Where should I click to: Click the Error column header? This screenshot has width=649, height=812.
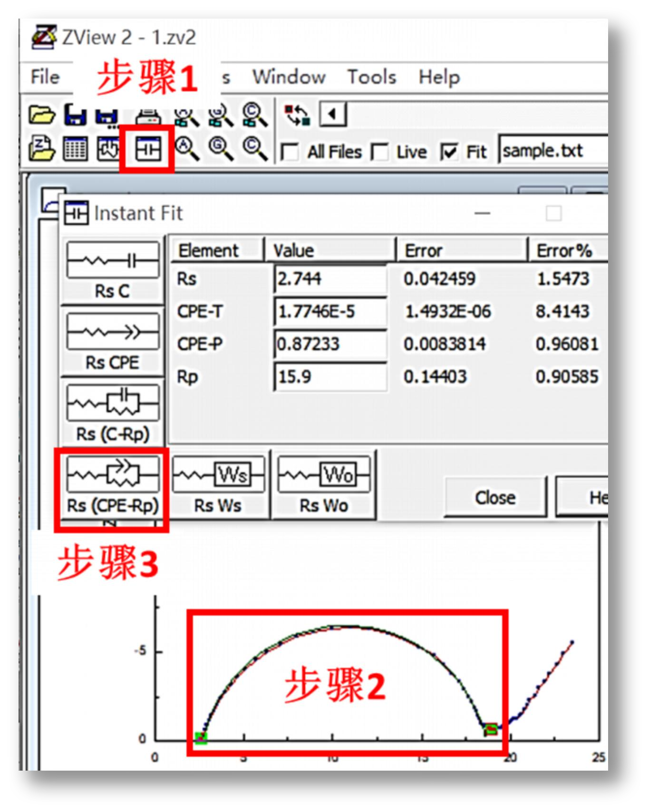(462, 250)
